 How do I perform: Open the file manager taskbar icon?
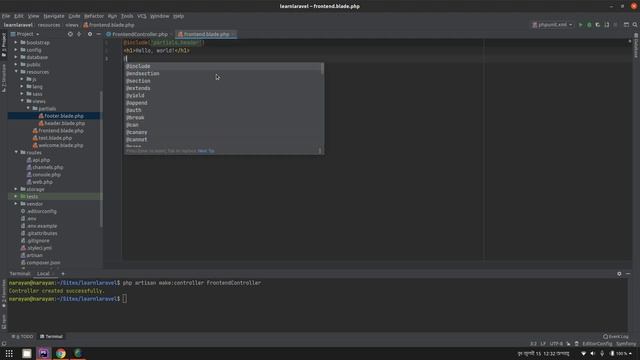[27, 353]
